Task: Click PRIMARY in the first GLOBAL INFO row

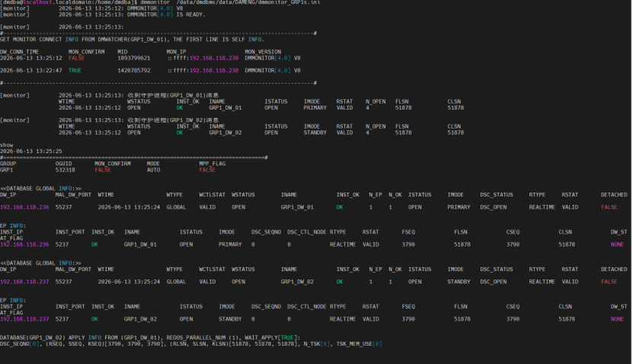Action: click(x=459, y=207)
